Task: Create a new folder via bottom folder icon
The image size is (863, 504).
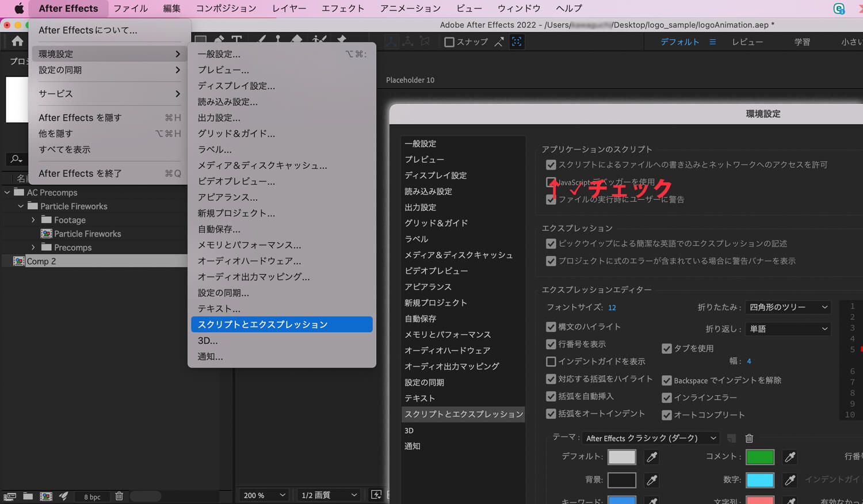Action: point(28,496)
